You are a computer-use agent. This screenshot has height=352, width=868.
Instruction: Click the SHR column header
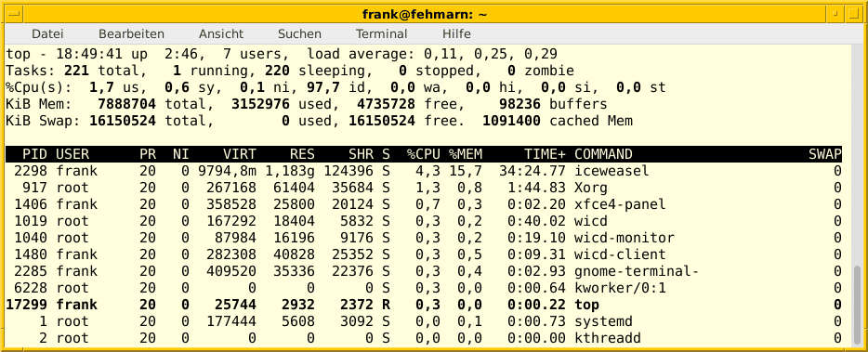(x=361, y=154)
